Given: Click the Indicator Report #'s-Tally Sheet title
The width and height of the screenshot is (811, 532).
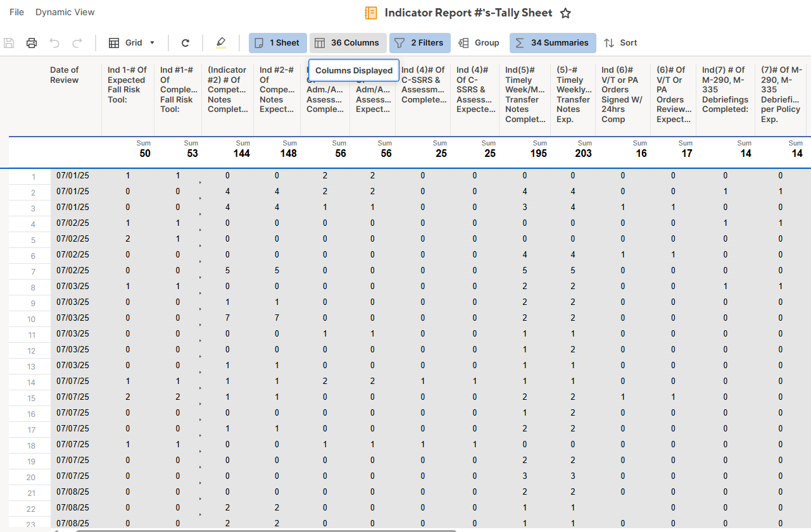Looking at the screenshot, I should coord(468,13).
